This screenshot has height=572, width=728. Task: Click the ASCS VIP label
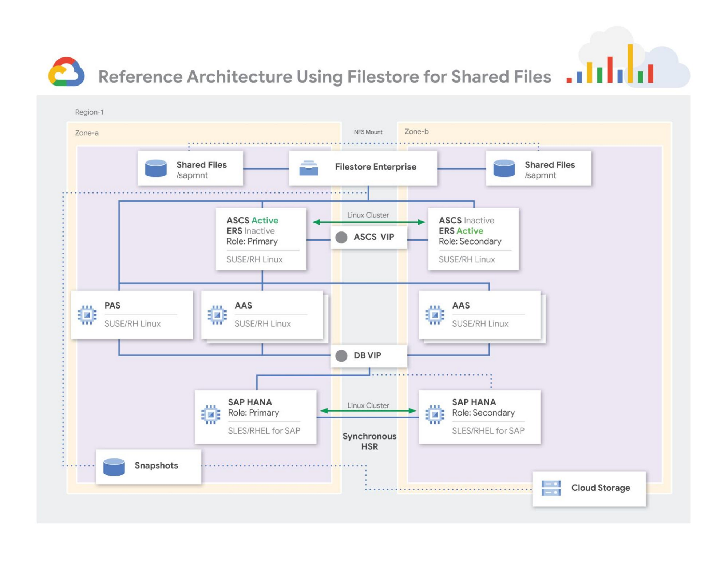pyautogui.click(x=374, y=237)
